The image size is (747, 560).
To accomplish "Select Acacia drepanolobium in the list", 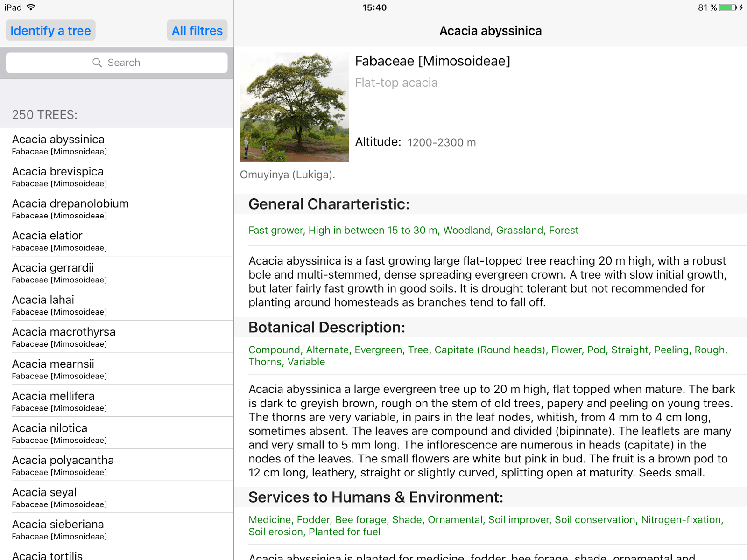I will tap(117, 209).
